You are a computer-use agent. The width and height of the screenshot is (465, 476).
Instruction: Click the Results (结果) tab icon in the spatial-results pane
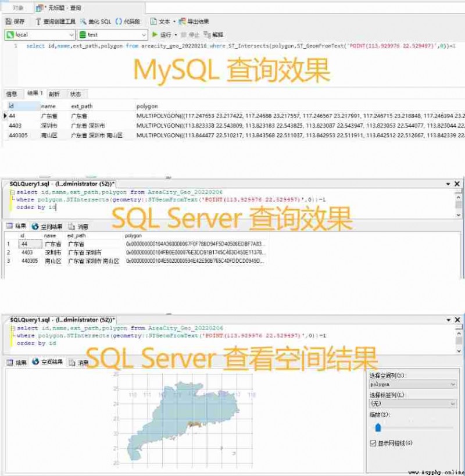click(10, 362)
